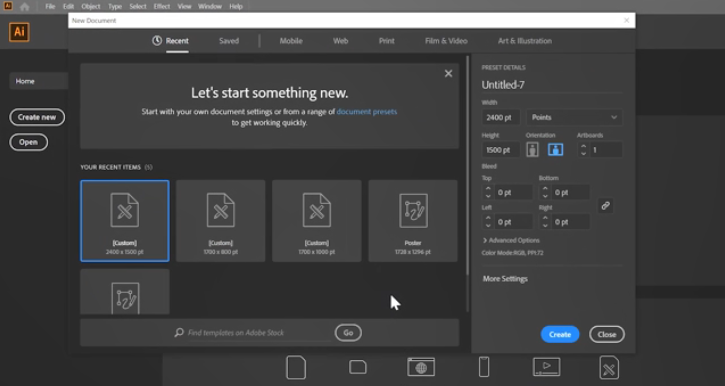Screen dimensions: 725x386
Task: Increase Right bleed value
Action: pos(545,218)
